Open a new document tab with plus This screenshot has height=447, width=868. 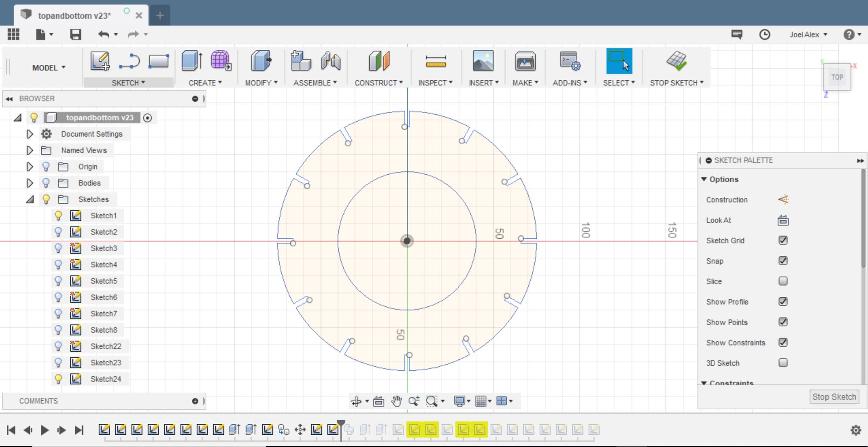click(x=160, y=15)
